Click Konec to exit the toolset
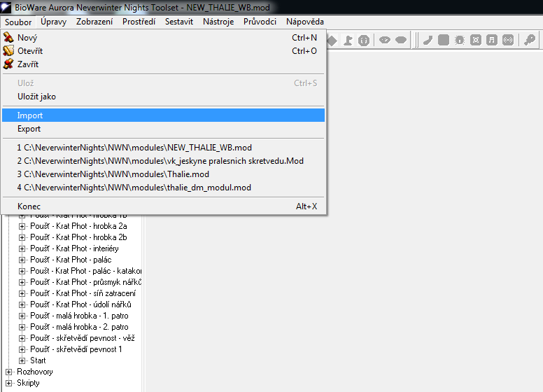This screenshot has width=543, height=392. (29, 206)
